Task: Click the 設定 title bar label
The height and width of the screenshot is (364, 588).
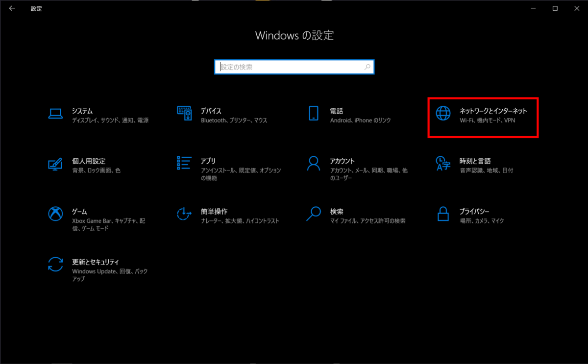Action: (36, 8)
